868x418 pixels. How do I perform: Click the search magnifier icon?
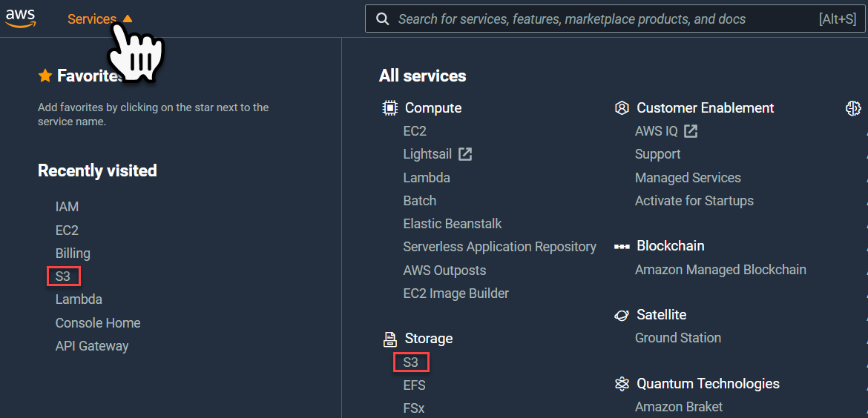tap(382, 19)
